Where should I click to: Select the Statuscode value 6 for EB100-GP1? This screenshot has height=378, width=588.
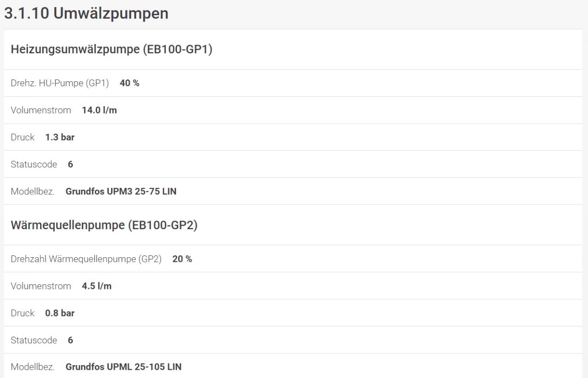[71, 164]
